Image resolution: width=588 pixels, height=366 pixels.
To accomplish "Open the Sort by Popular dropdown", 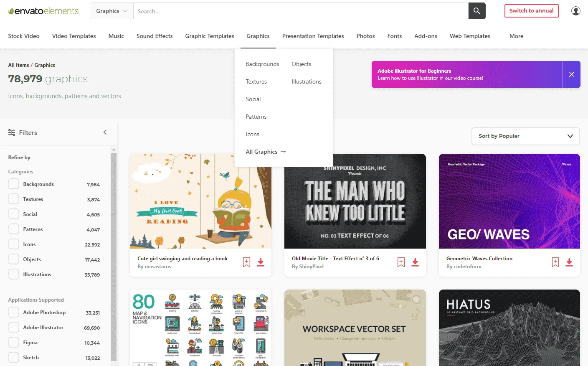I will tap(525, 136).
